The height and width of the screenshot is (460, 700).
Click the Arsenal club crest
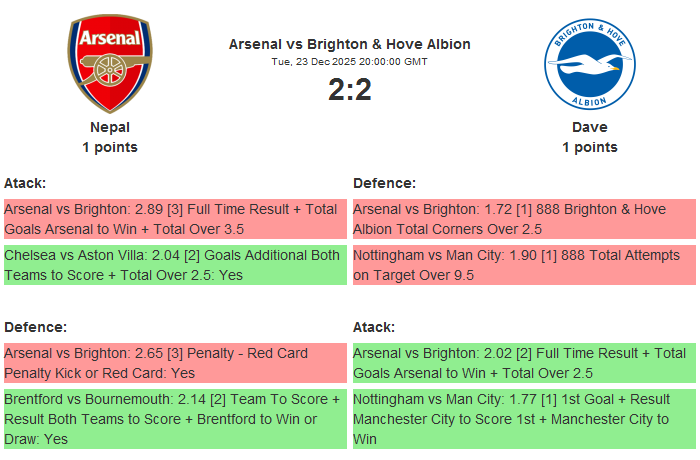110,65
